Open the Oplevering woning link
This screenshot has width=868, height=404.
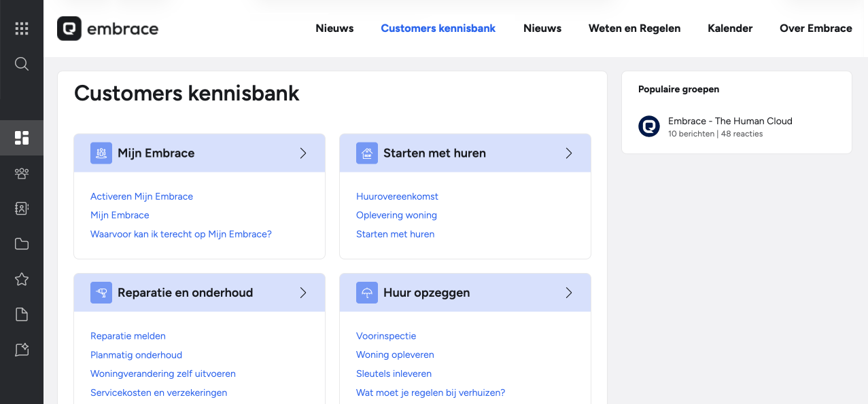396,215
